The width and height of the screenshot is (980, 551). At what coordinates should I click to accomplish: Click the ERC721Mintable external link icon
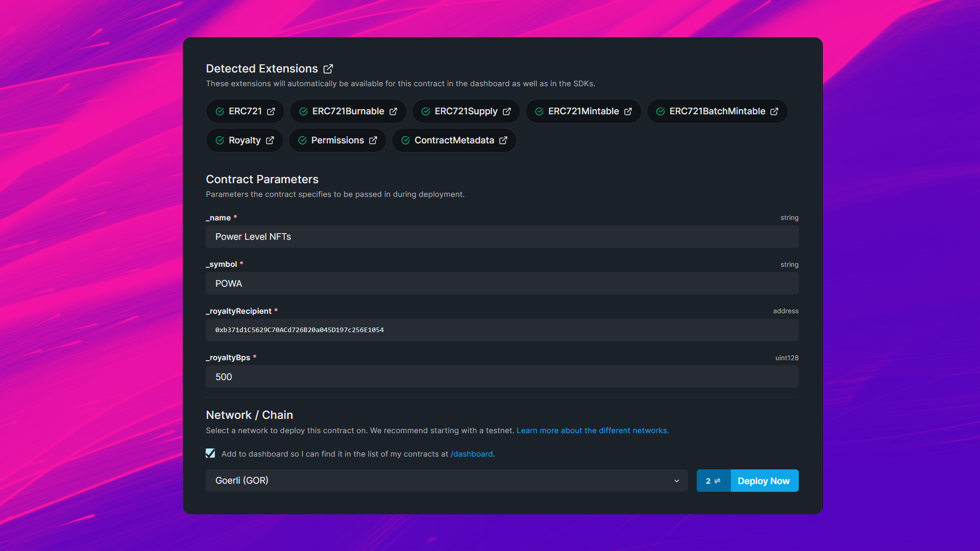click(627, 111)
